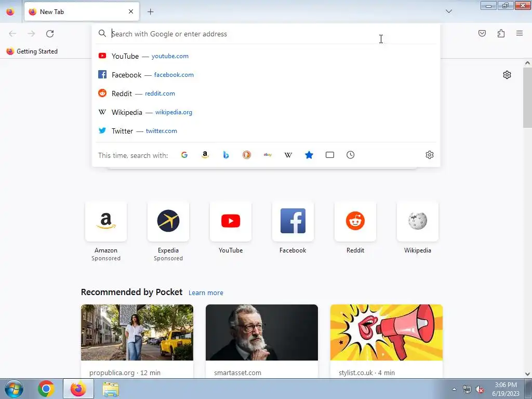This screenshot has height=399, width=532.
Task: Click the network tray icon
Action: (x=467, y=389)
